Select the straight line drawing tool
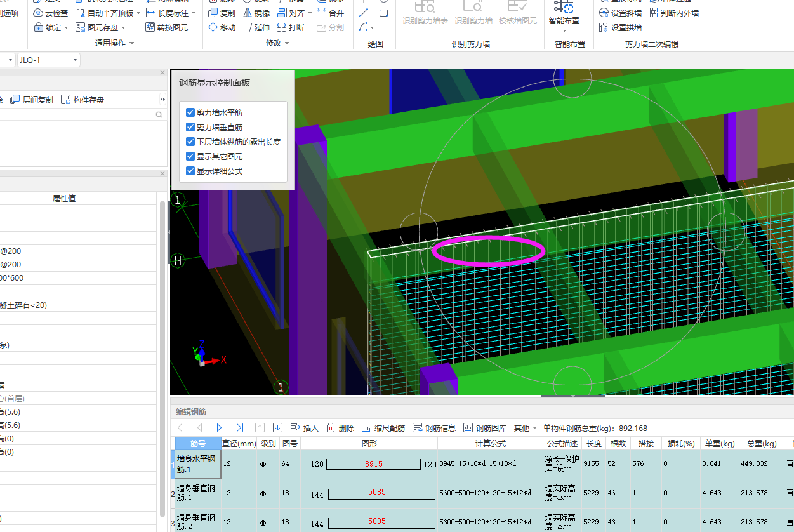 (x=364, y=13)
